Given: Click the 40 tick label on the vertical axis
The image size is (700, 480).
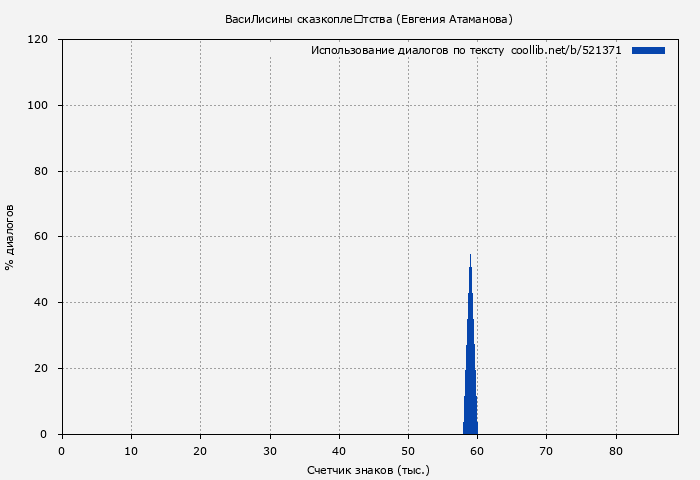Looking at the screenshot, I should point(43,303).
